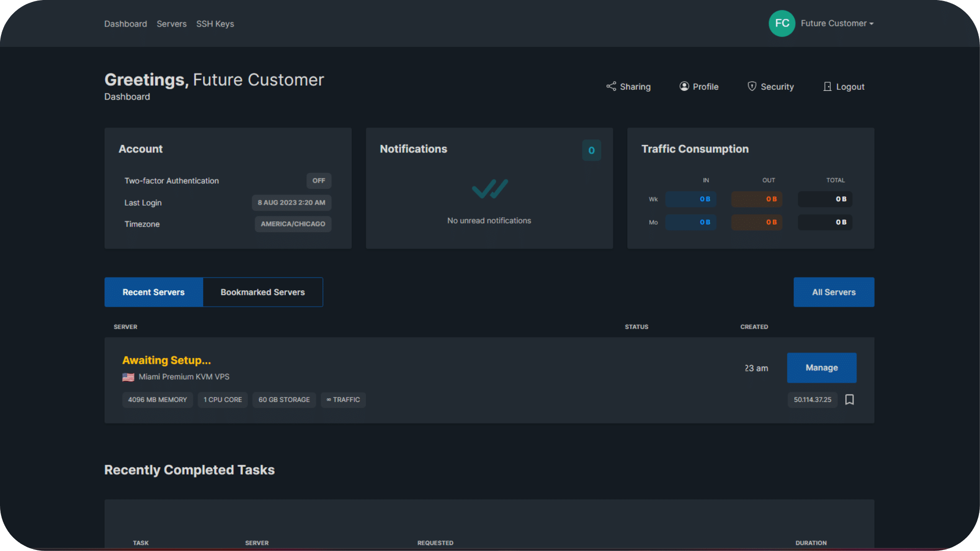Screen dimensions: 980x551
Task: Click the FC avatar circle
Action: point(781,23)
